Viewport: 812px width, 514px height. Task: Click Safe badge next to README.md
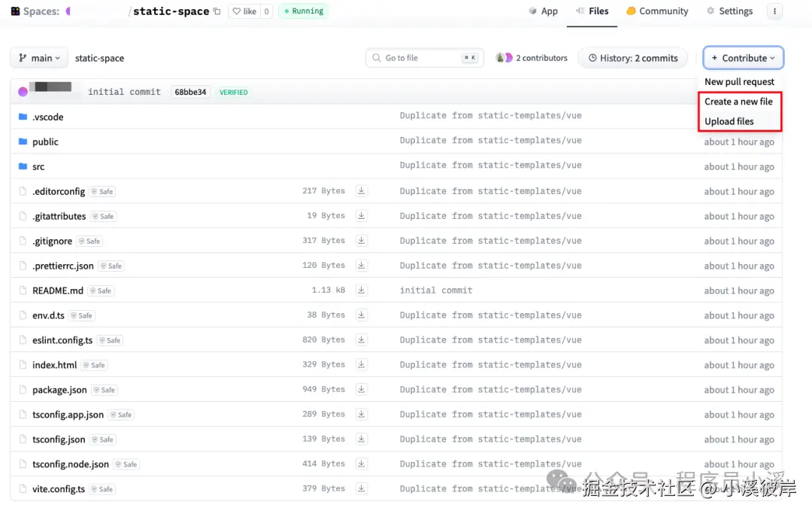tap(101, 290)
